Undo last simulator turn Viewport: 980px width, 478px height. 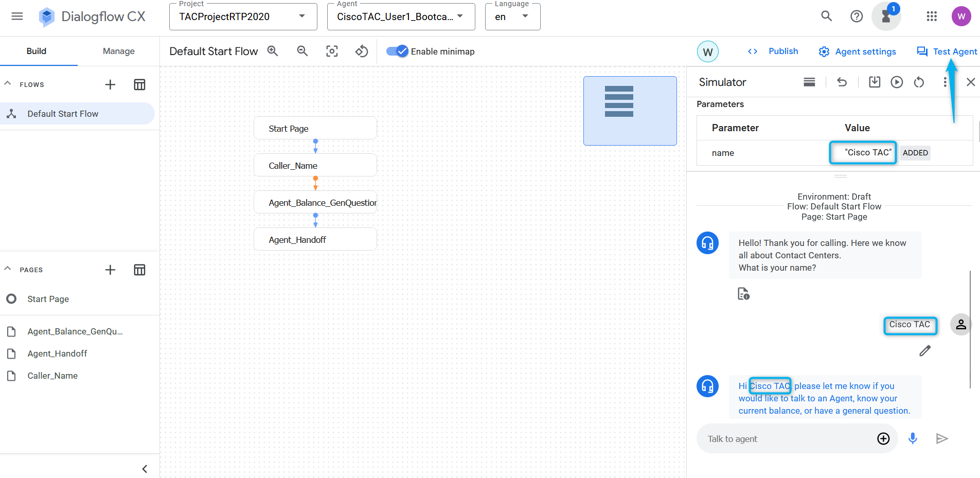842,82
